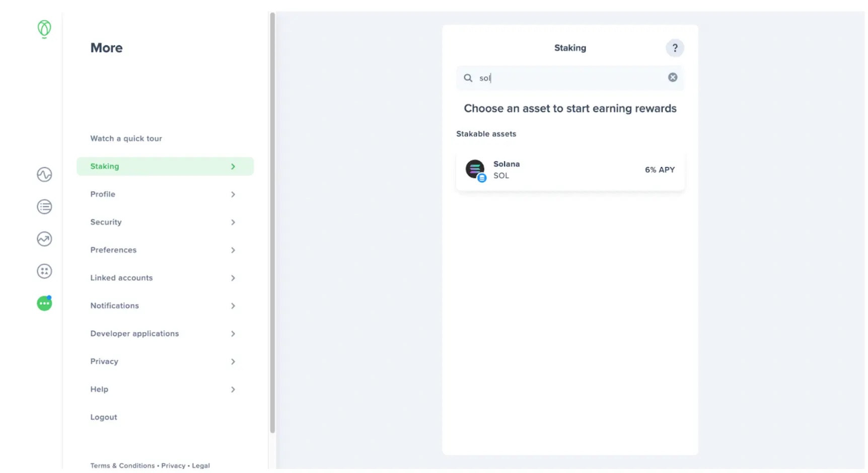Open the list sidebar icon
868x473 pixels.
pos(44,207)
